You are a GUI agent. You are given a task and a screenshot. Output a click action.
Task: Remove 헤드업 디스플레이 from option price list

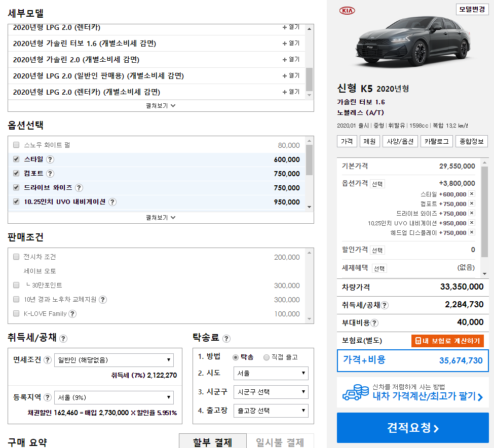472,232
